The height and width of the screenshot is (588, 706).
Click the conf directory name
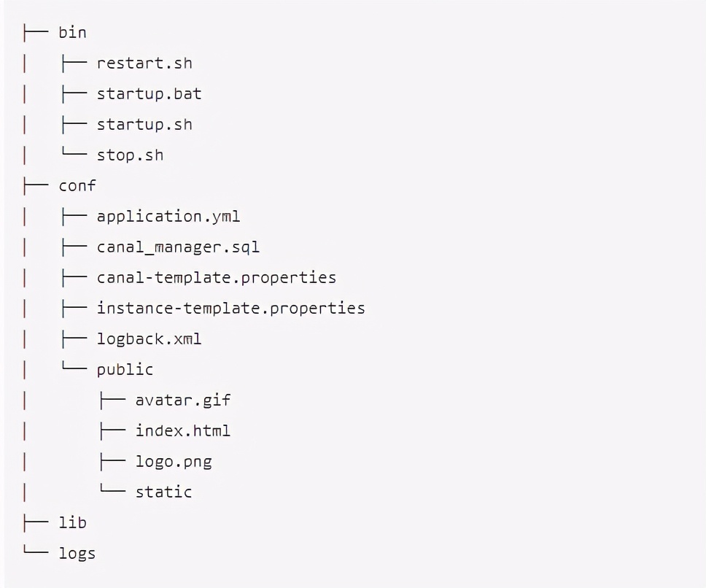77,185
